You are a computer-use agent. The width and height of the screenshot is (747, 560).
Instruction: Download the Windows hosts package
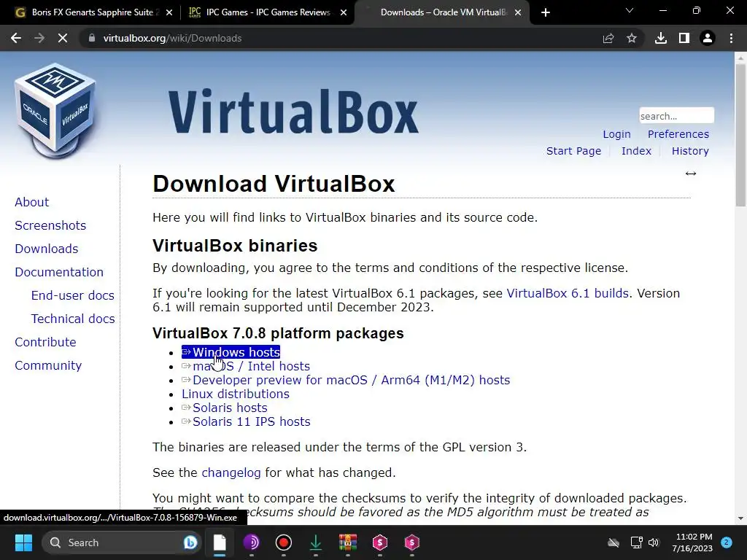[x=231, y=352]
